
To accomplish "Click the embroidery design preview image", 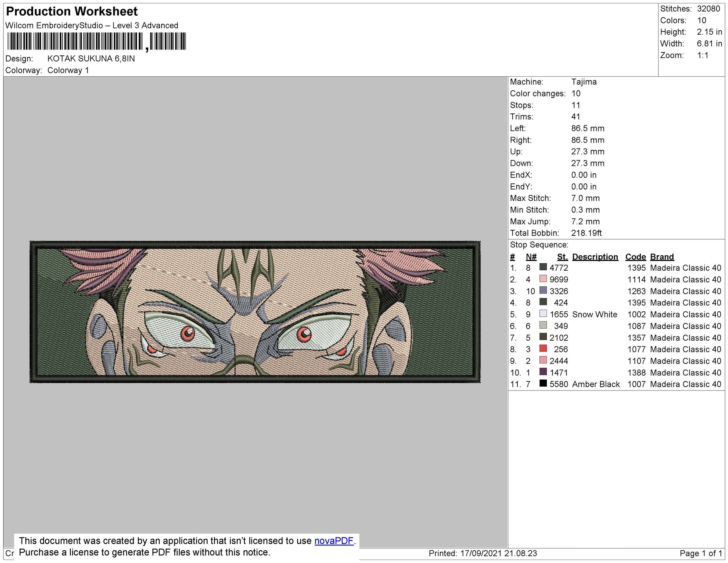I will point(255,312).
